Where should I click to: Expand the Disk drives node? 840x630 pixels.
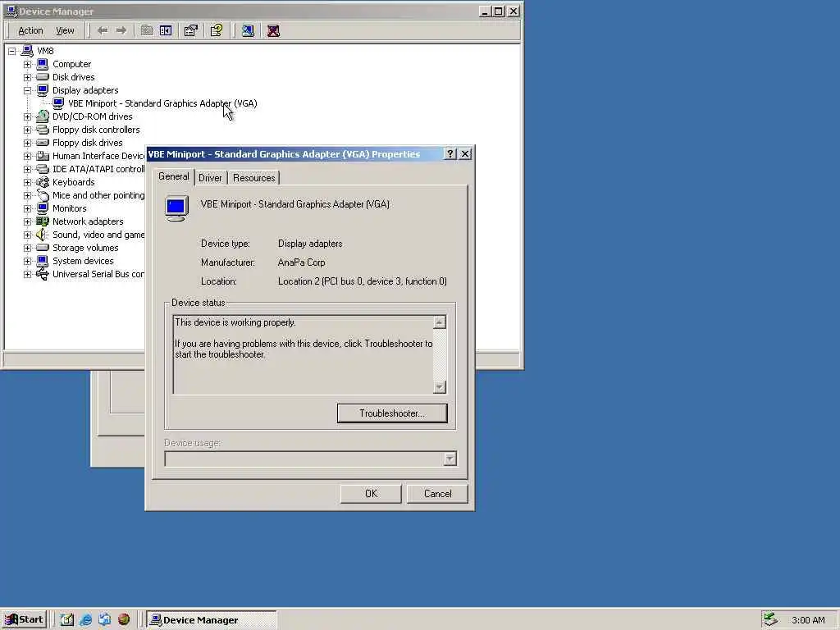point(27,78)
